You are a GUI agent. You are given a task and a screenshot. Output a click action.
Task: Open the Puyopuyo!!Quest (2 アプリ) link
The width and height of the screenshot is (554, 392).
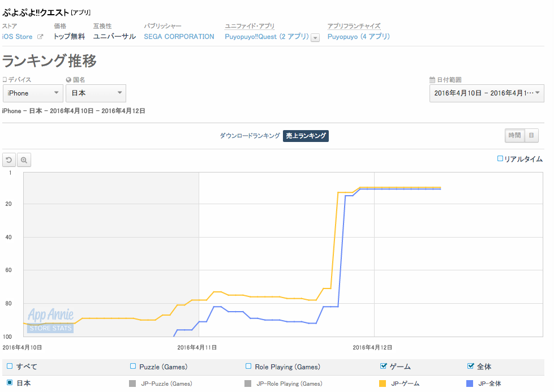(x=267, y=37)
